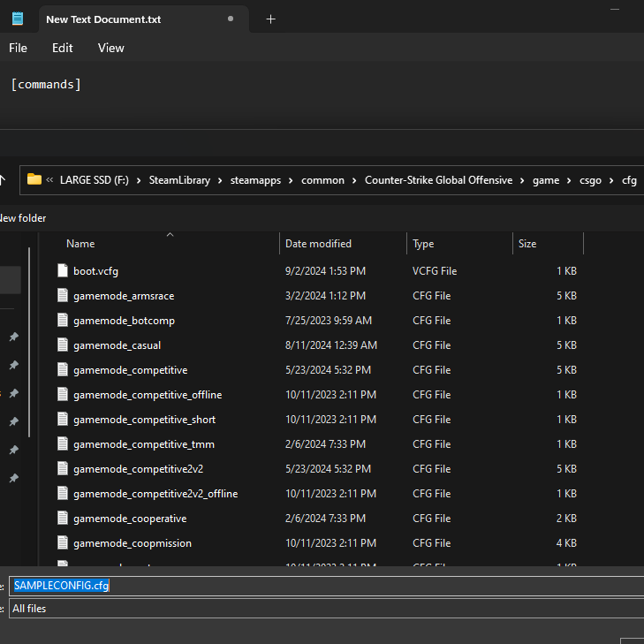
Task: Select gamemode_armsrace file icon
Action: 63,295
